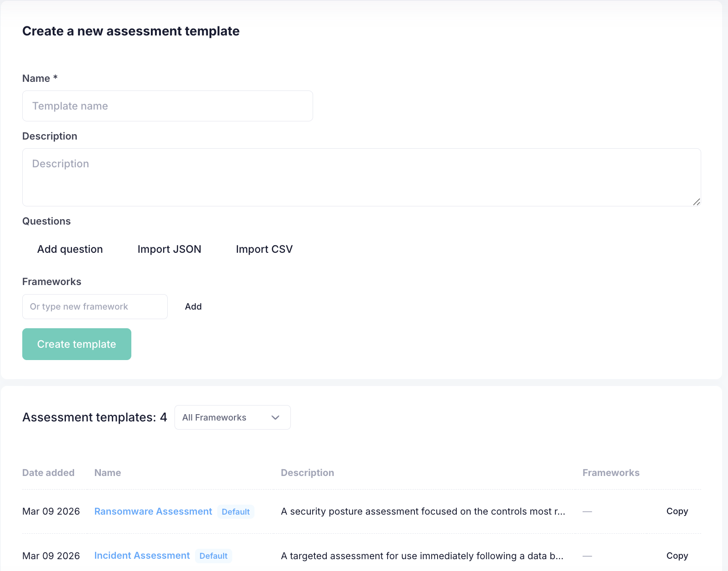Copy the Ransomware Assessment template
The width and height of the screenshot is (728, 571).
[677, 511]
